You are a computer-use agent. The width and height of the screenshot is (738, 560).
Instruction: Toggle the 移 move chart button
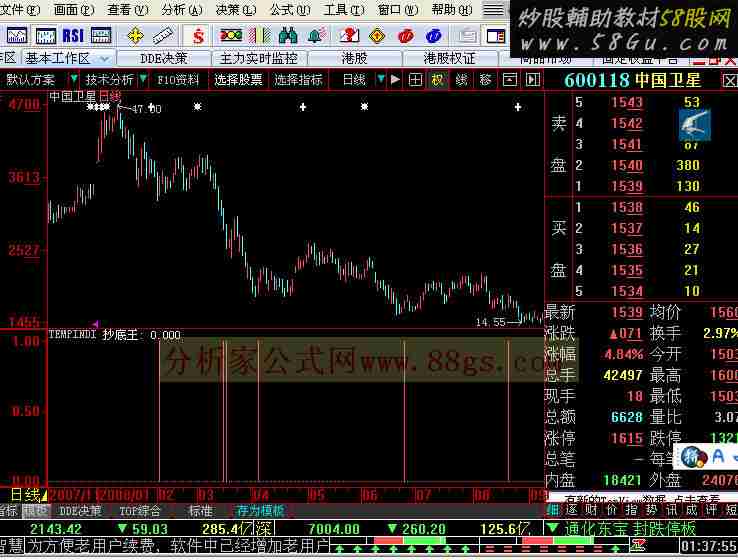pos(485,80)
